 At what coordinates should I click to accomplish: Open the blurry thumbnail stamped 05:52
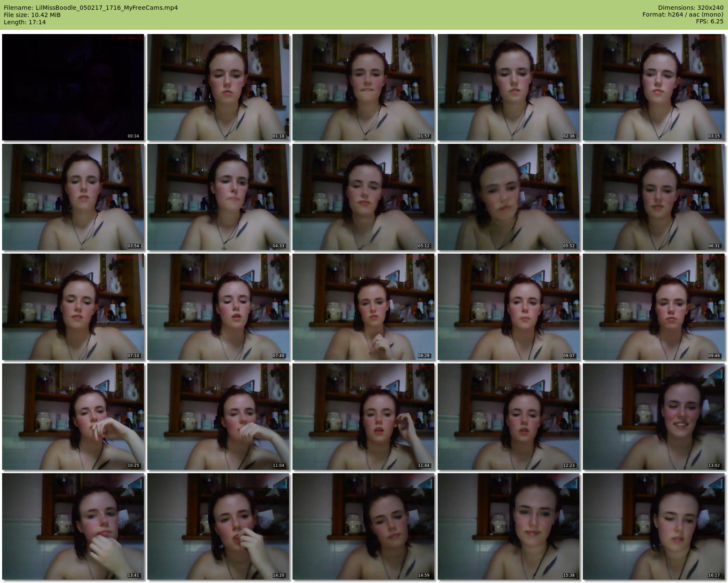tap(509, 197)
